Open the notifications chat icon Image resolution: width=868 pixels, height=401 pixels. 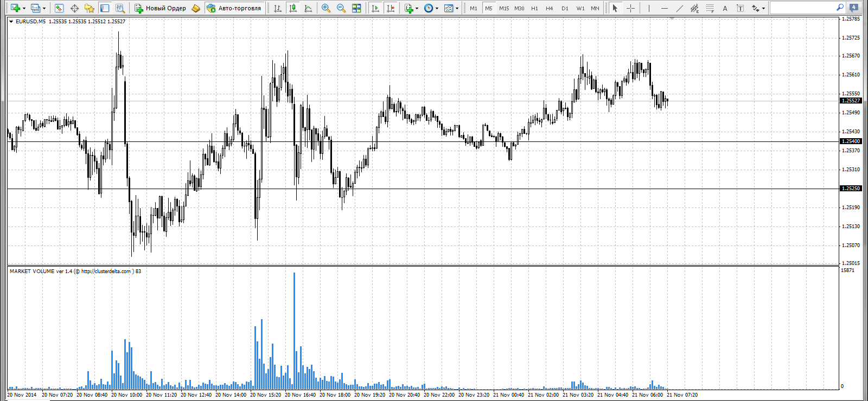854,8
